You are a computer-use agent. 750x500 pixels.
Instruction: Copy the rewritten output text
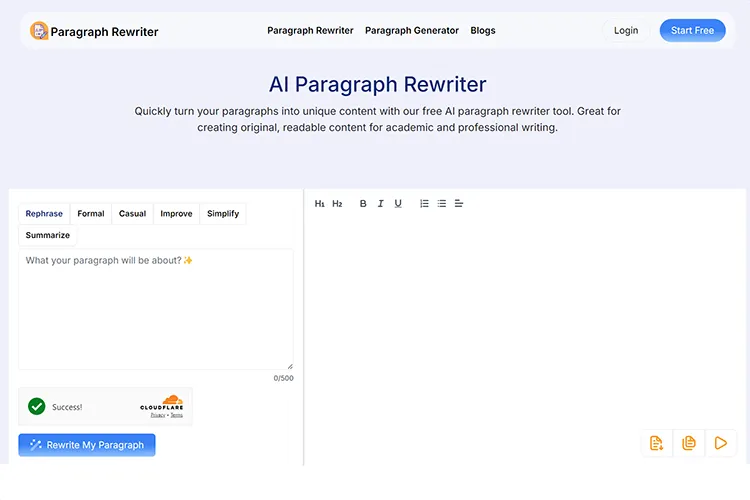[689, 443]
